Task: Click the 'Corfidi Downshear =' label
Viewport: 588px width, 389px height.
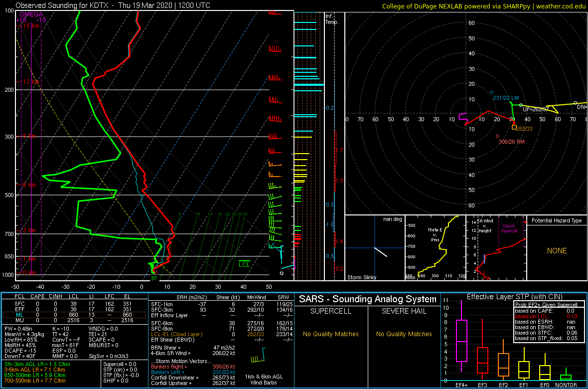Action: (x=175, y=378)
